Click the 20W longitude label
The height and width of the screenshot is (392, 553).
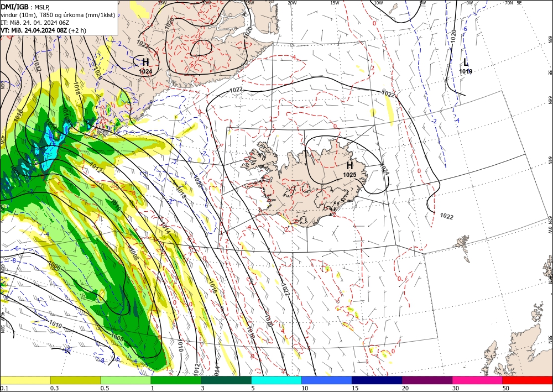point(291,3)
